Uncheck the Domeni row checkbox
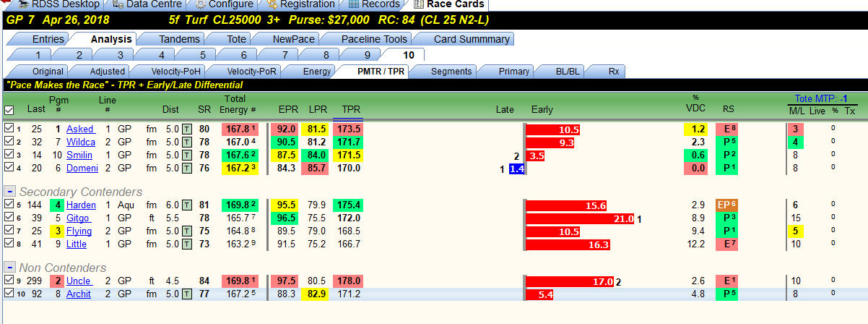 click(x=9, y=168)
